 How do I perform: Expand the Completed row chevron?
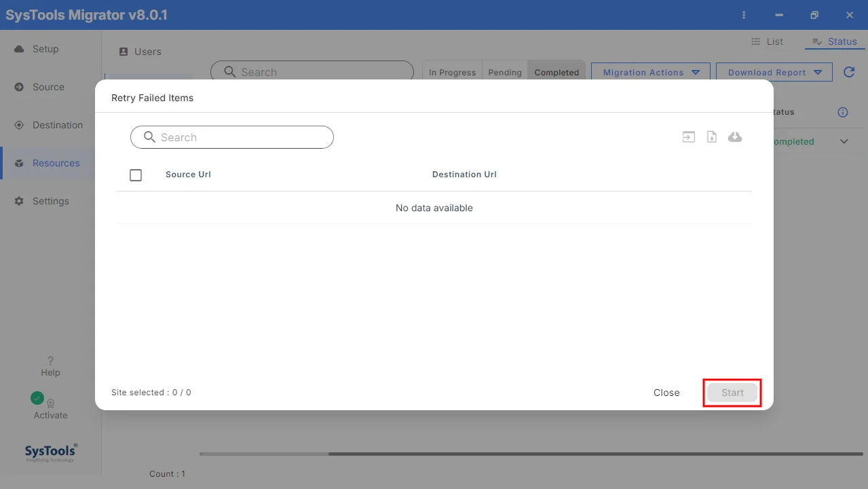844,141
